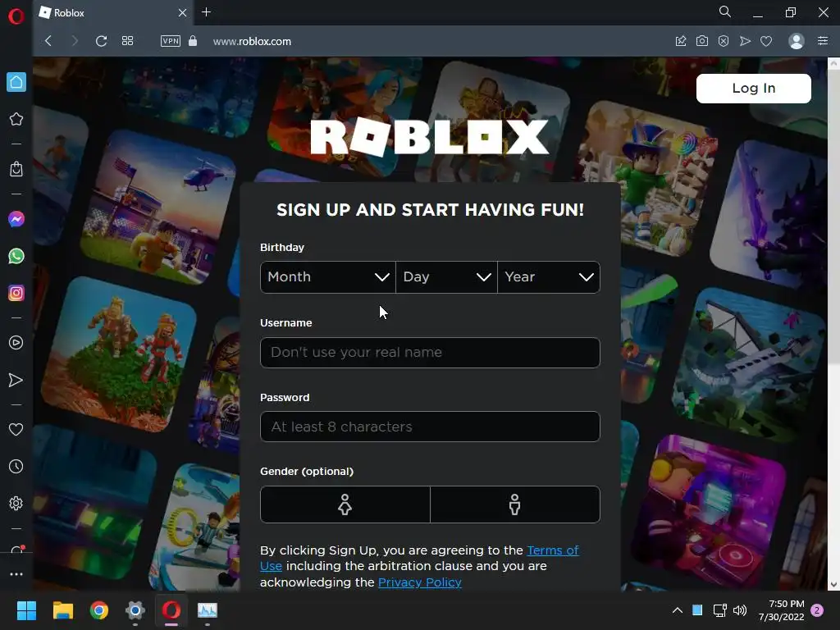
Task: Open File Explorer from taskbar
Action: [x=62, y=610]
